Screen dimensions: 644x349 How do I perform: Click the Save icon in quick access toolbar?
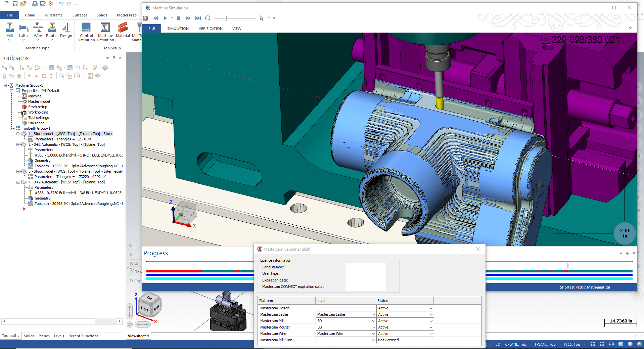[15, 4]
